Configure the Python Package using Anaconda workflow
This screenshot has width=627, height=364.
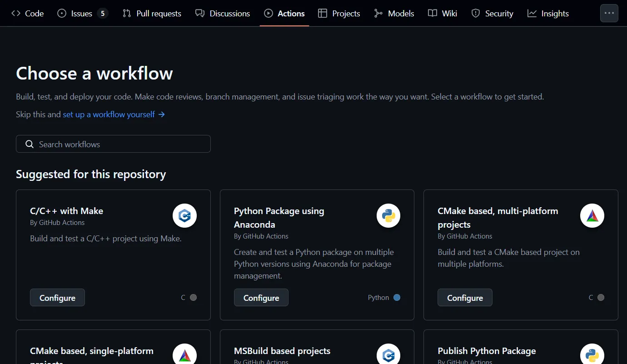point(261,298)
